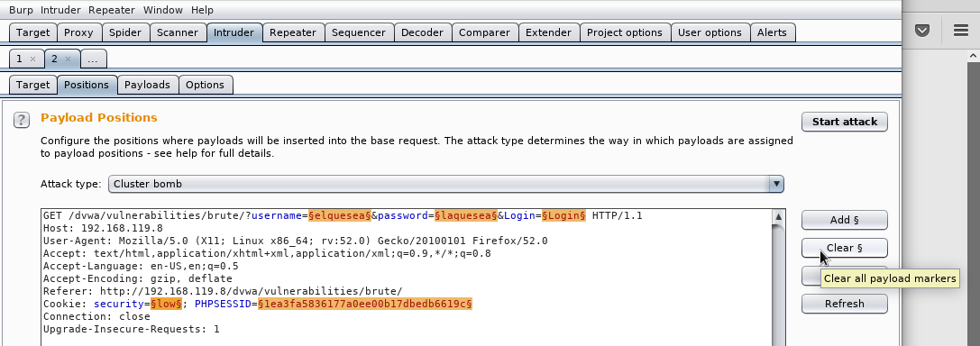The height and width of the screenshot is (346, 980).
Task: Switch to the Decoder tab
Action: point(422,32)
